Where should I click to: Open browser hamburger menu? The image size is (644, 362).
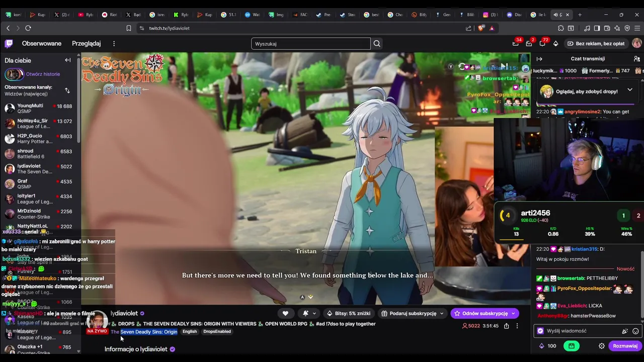[x=637, y=28]
